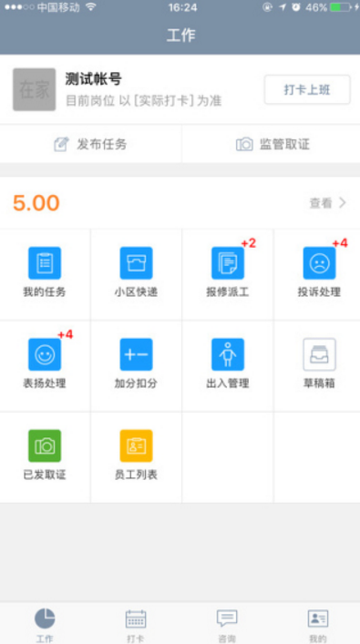
Task: Open the 表扬处理 smiley face icon
Action: click(45, 354)
